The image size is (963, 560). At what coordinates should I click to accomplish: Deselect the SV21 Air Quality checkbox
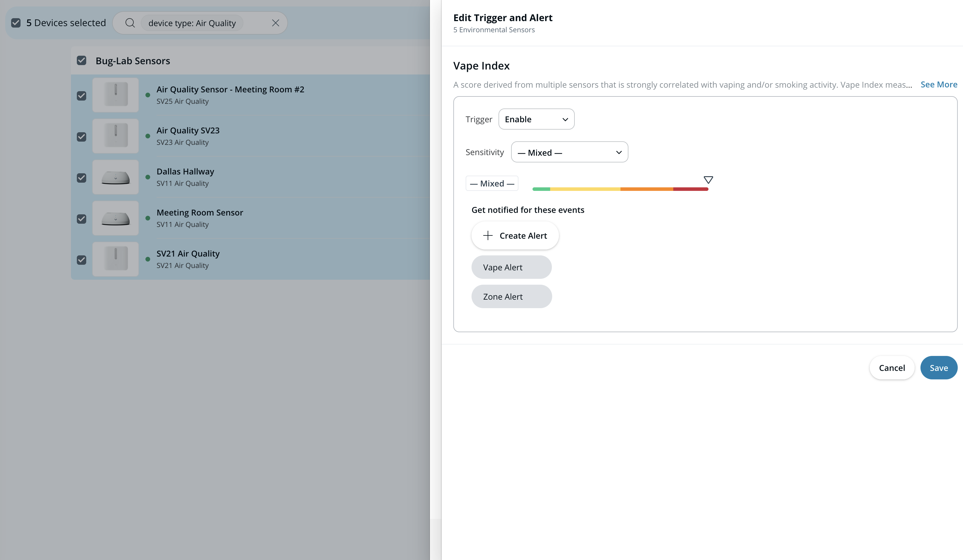point(82,260)
